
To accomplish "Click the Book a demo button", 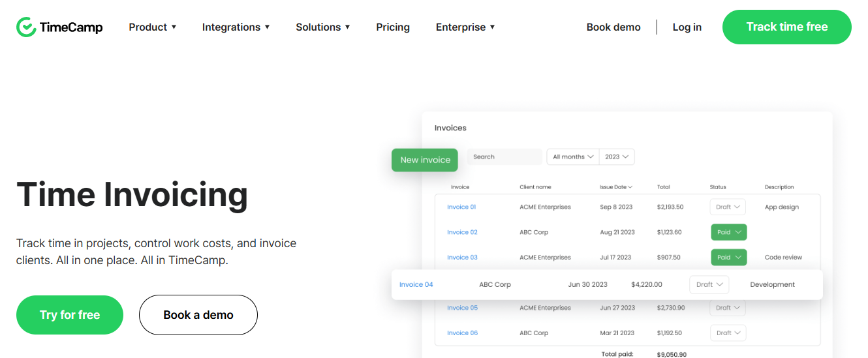I will click(198, 315).
